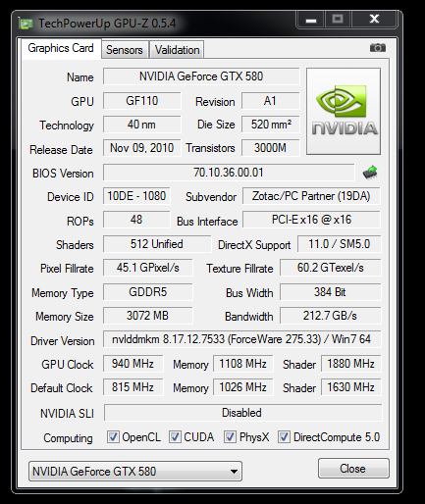Click the Bandwidth field 212.7 GB/s
This screenshot has height=504, width=425.
[330, 316]
